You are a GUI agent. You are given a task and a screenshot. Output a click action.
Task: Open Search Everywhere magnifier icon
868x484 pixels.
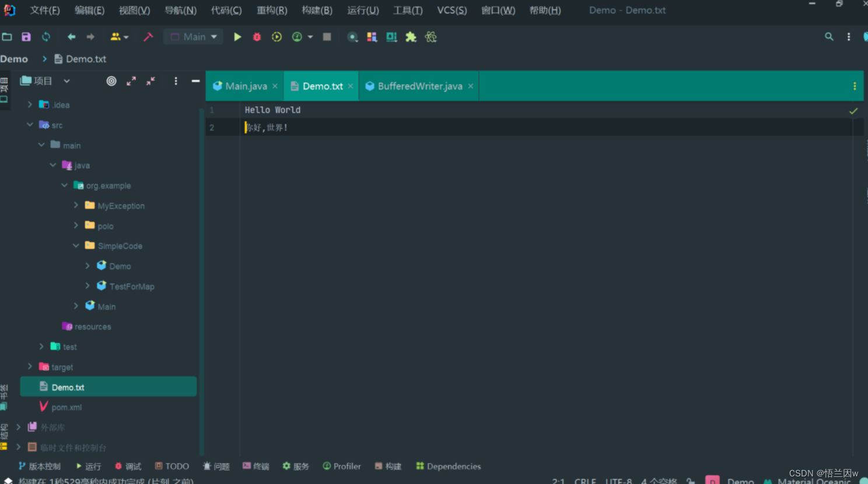829,37
